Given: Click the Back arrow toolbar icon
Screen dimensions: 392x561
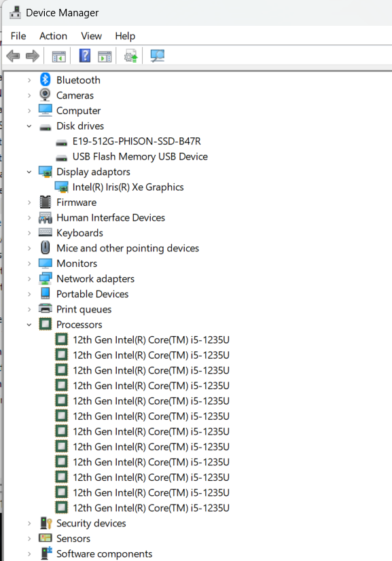Looking at the screenshot, I should (13, 56).
